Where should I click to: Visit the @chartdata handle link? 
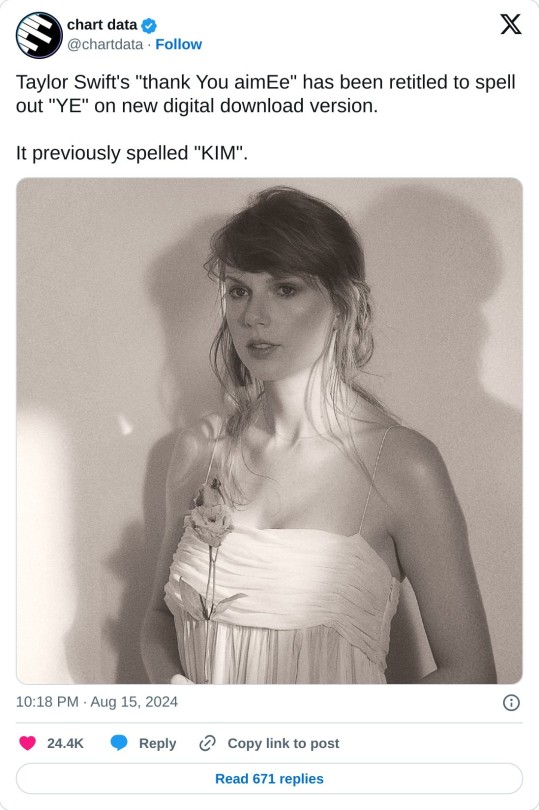pyautogui.click(x=105, y=44)
